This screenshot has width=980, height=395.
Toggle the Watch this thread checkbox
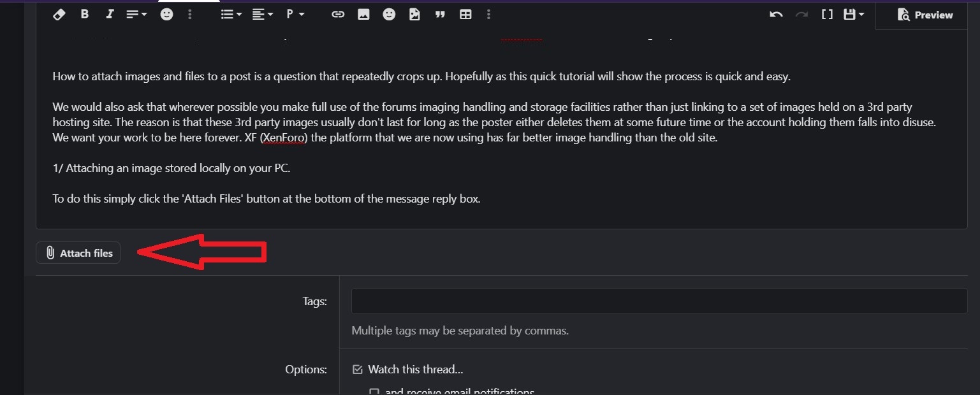[358, 370]
